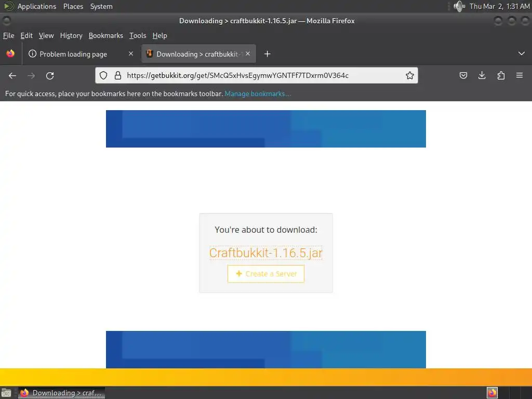Click Firefox icon in bottom-right panel

492,393
